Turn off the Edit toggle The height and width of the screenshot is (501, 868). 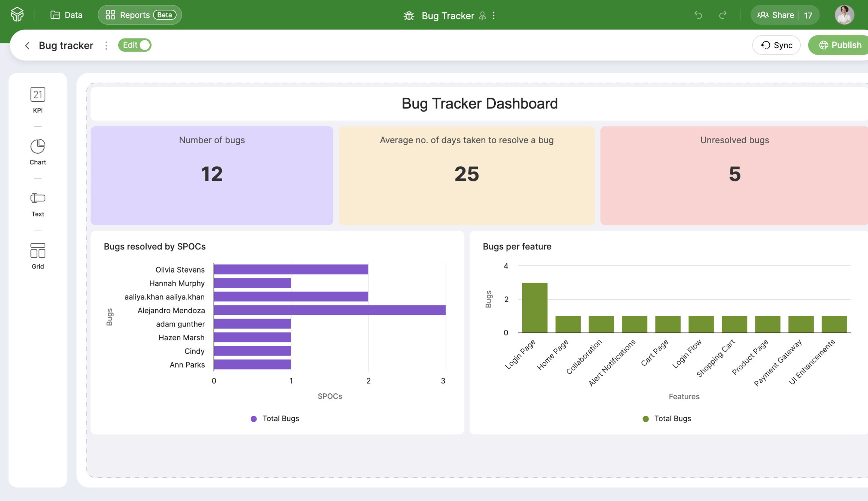pos(135,45)
